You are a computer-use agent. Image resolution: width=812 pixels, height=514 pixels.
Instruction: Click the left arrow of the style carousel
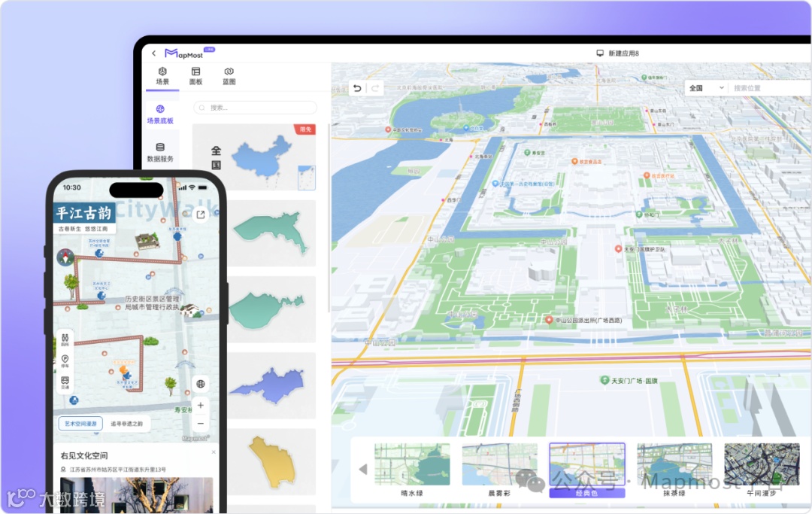pyautogui.click(x=363, y=470)
